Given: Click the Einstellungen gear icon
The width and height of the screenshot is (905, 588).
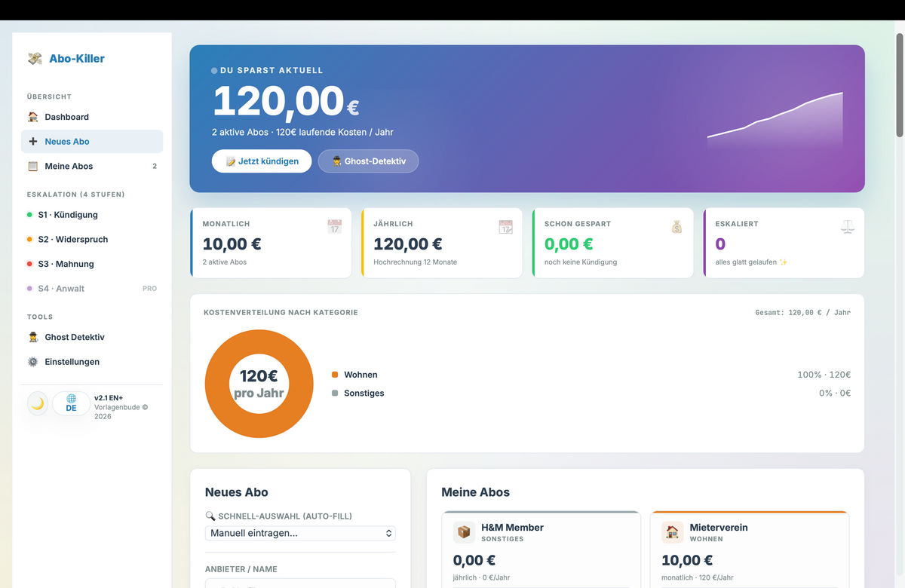Looking at the screenshot, I should (32, 362).
